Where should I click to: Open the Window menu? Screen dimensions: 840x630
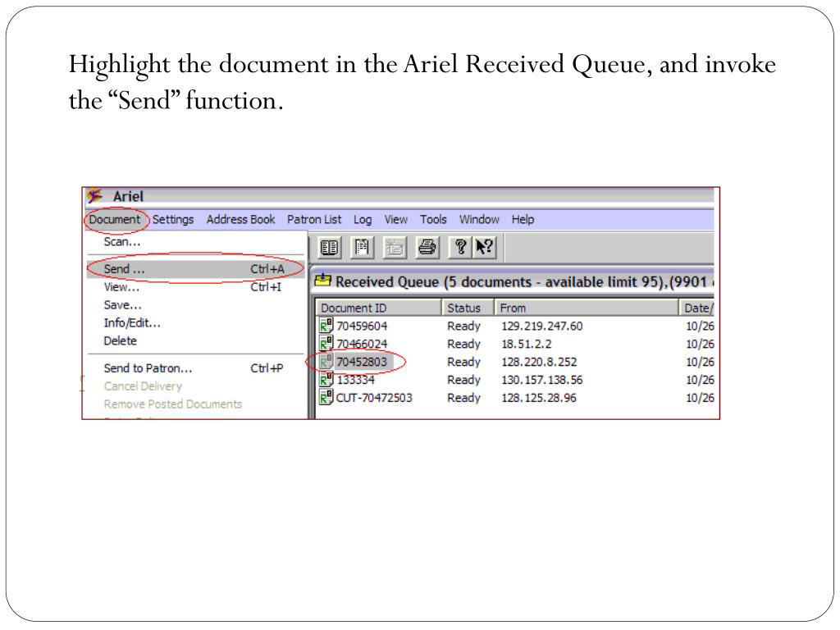479,220
